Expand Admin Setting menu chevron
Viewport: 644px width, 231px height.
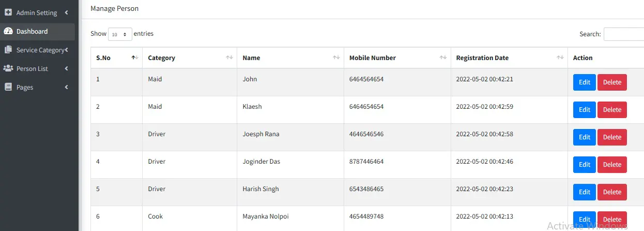(x=67, y=12)
